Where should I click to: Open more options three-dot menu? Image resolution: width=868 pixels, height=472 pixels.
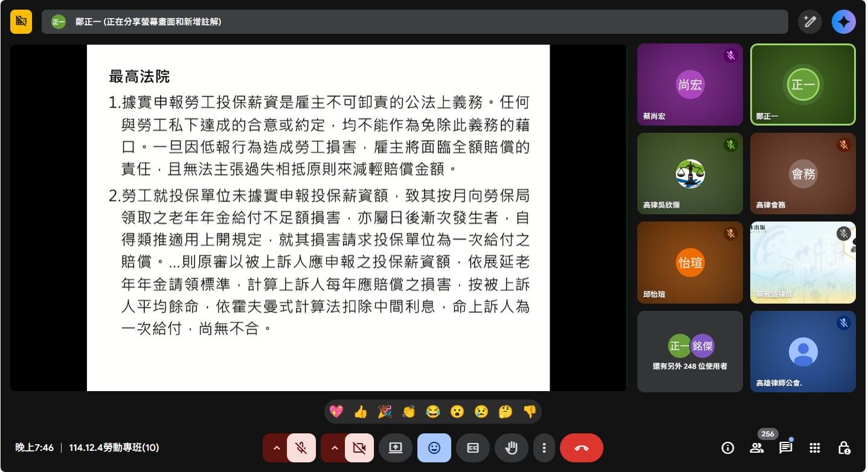[544, 448]
